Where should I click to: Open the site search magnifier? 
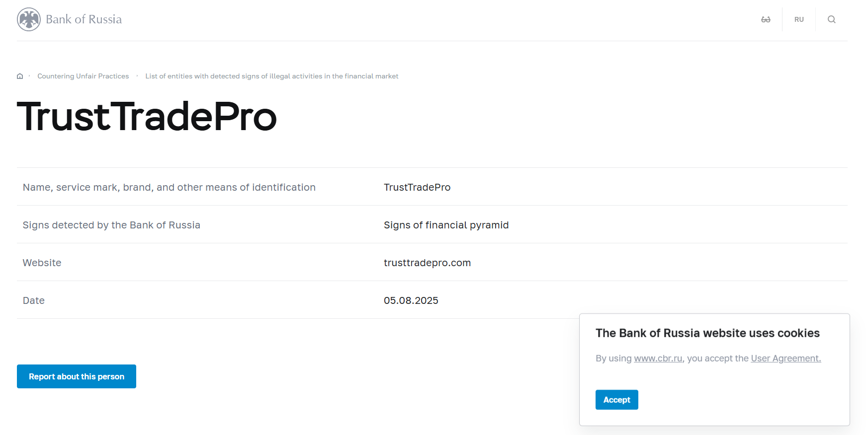point(831,19)
